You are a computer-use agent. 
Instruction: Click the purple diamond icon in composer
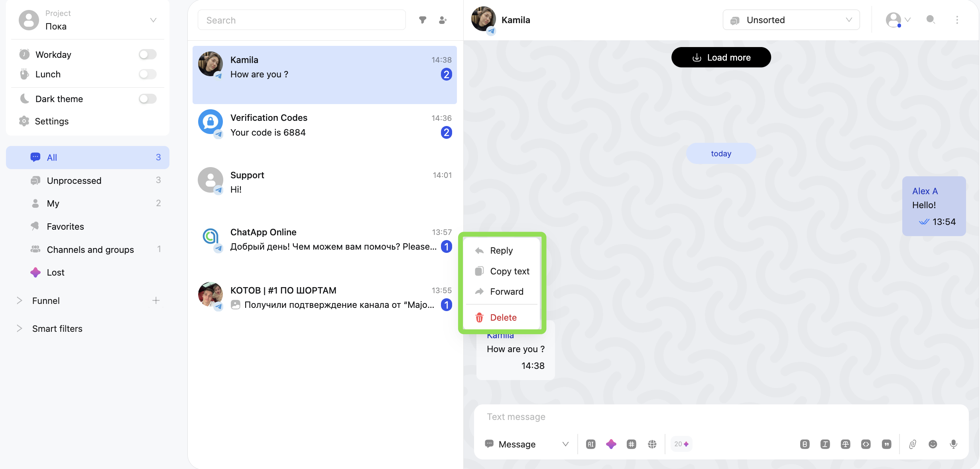pos(611,444)
